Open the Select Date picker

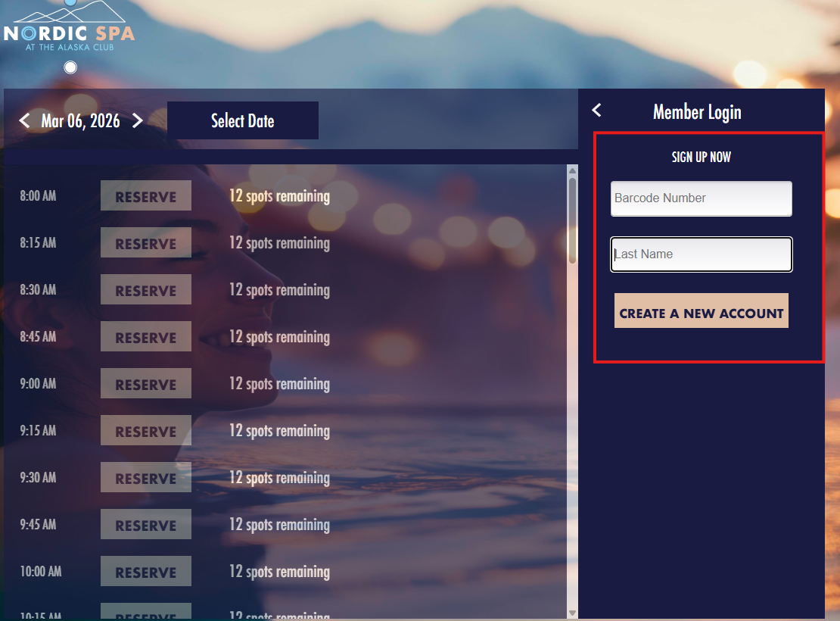point(242,121)
